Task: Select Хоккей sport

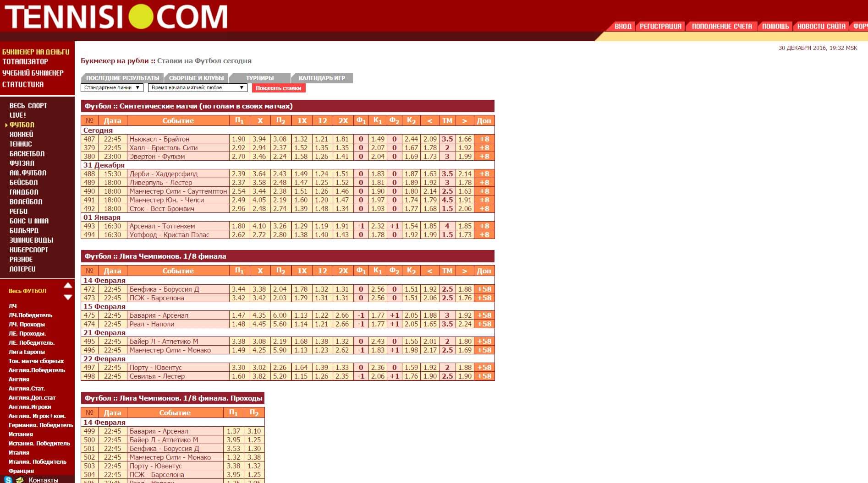Action: tap(22, 134)
